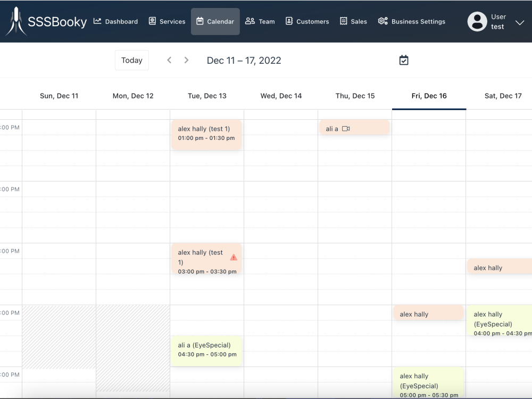Select the Sun, Dec 11 column header
This screenshot has height=399, width=532.
point(59,96)
